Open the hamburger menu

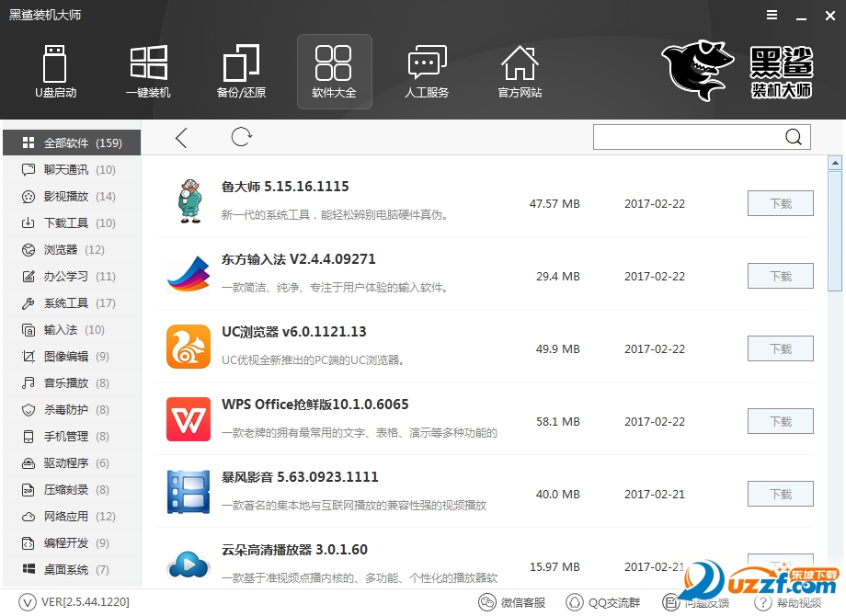click(771, 15)
